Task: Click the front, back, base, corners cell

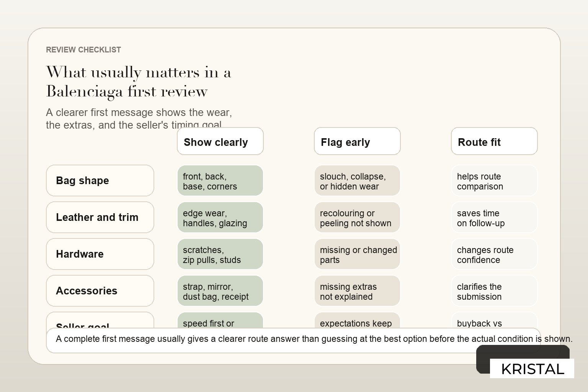Action: tap(220, 181)
